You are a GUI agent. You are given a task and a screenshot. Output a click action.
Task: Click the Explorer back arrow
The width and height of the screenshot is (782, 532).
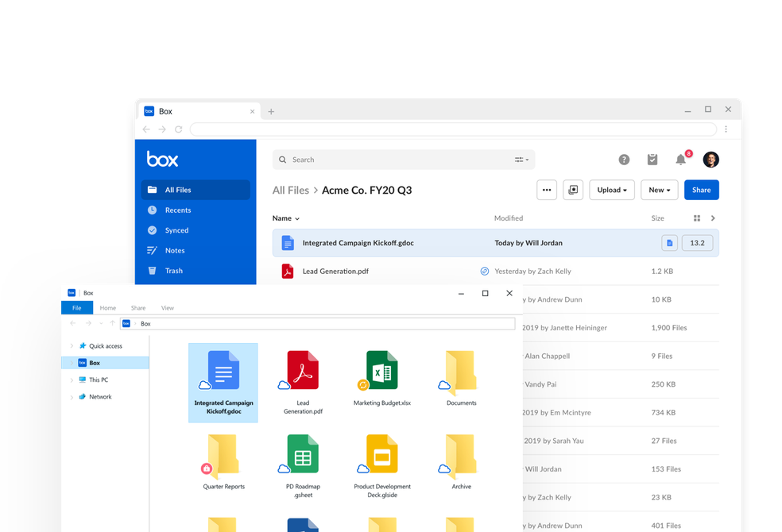click(x=73, y=324)
